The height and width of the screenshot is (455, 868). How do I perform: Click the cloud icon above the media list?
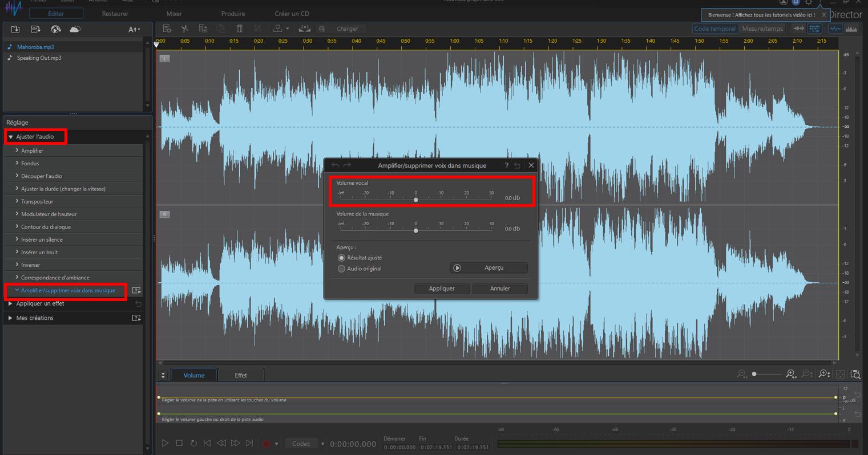coord(75,29)
